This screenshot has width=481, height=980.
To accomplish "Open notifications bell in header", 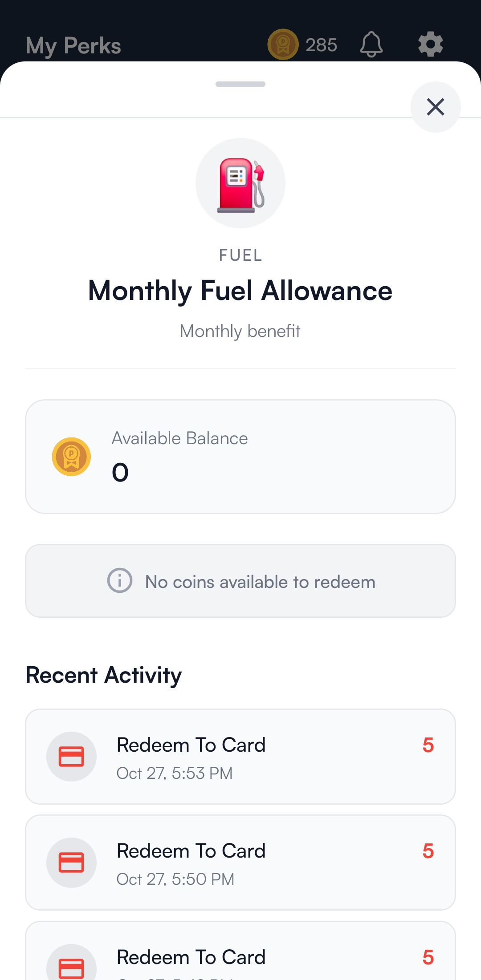I will click(x=371, y=45).
